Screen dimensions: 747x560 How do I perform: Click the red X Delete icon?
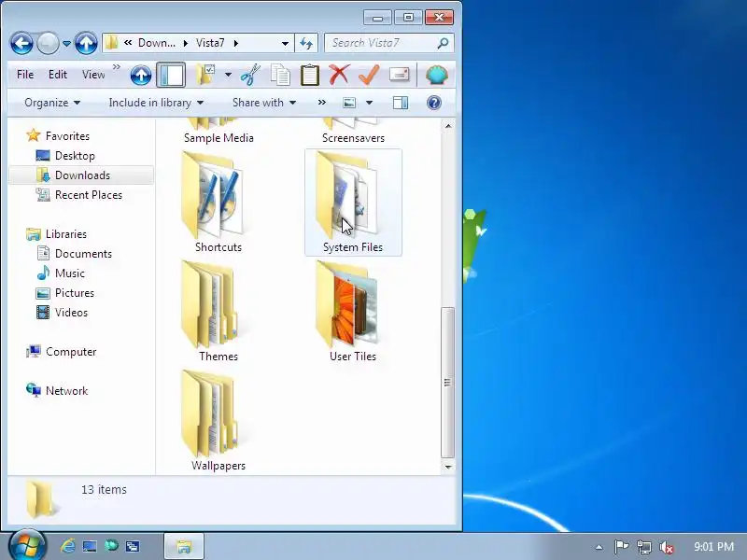click(x=339, y=75)
